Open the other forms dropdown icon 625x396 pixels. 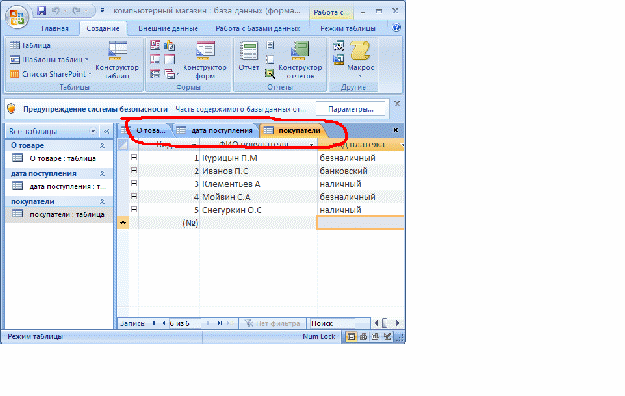[171, 74]
